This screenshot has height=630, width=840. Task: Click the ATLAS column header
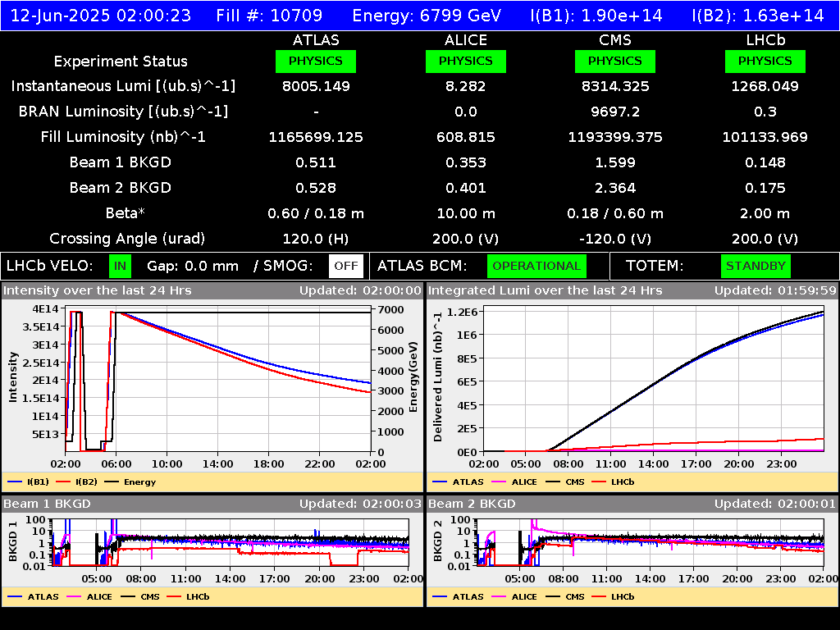(316, 40)
